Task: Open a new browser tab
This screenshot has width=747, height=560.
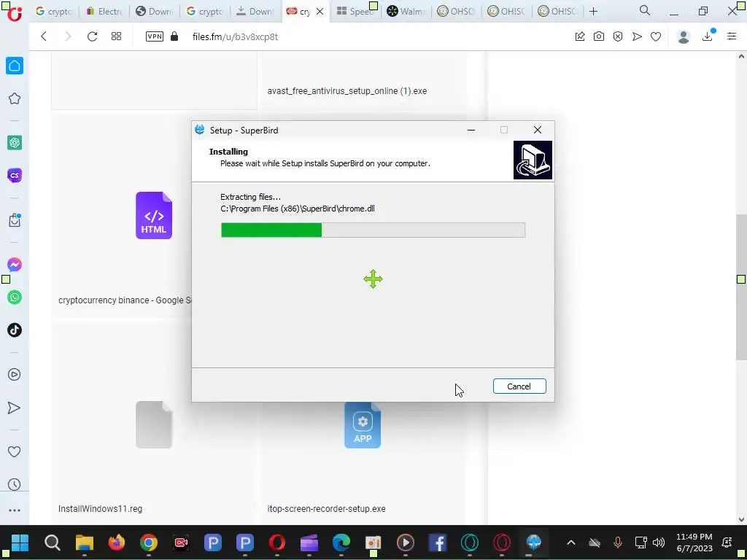Action: point(593,12)
